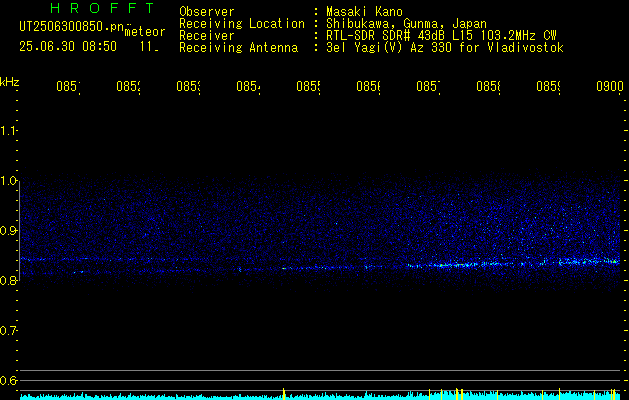Select the RTL-SDR SDR# 43dB receiver details

(442, 36)
